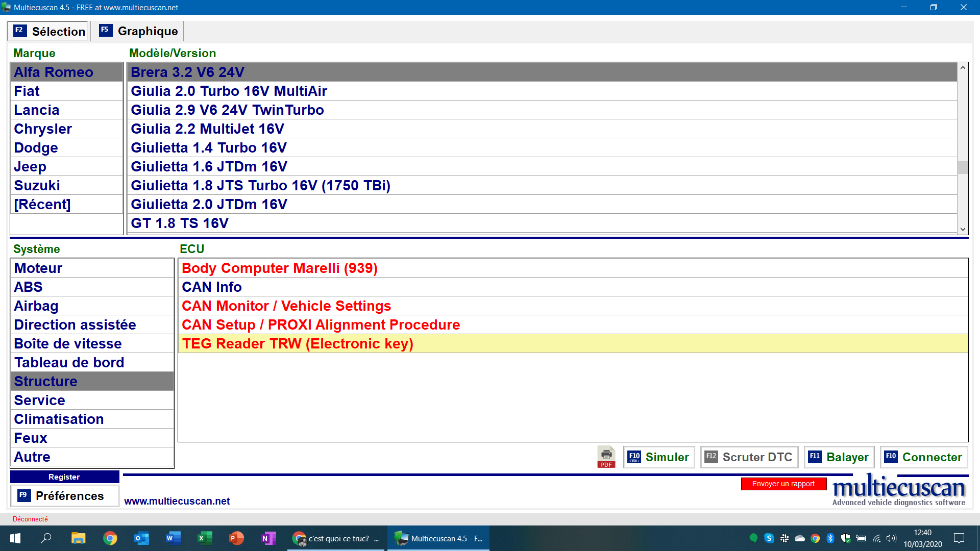Click the Simuler button
Screen dimensions: 980x551
click(658, 457)
